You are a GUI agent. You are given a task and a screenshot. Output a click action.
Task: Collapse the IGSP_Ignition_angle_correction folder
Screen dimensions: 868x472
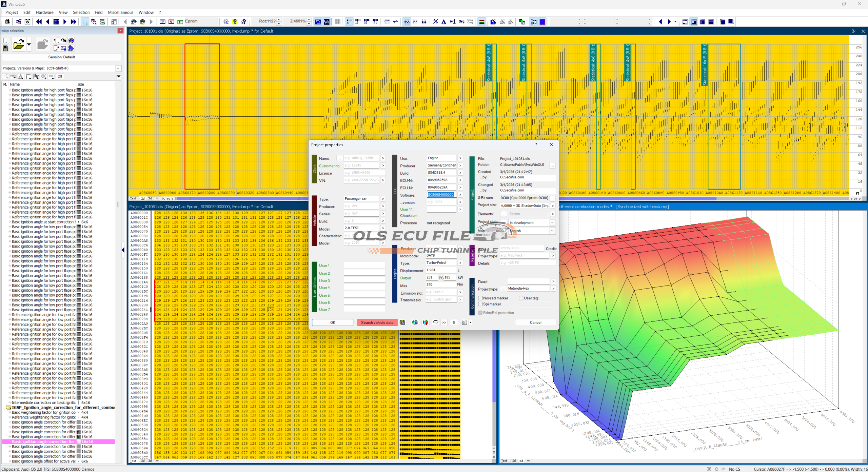pyautogui.click(x=8, y=408)
